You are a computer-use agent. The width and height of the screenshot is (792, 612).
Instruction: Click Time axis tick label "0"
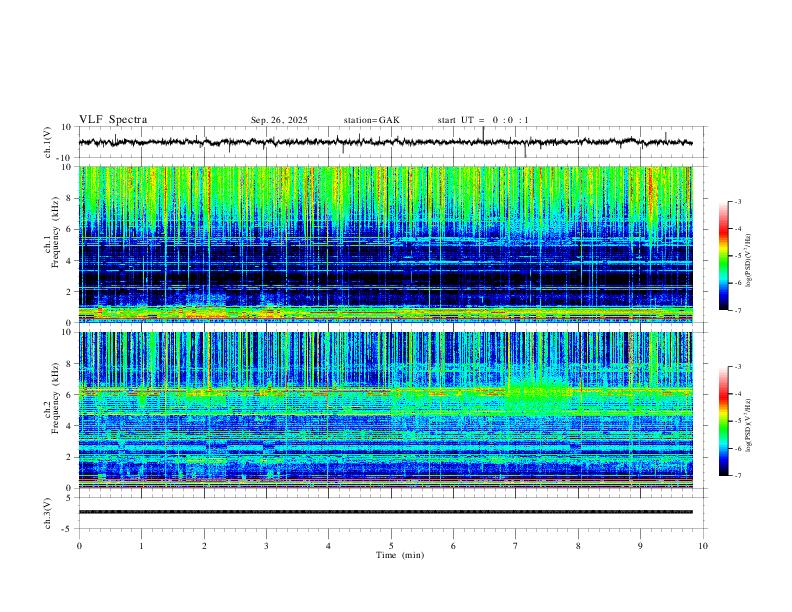[79, 546]
